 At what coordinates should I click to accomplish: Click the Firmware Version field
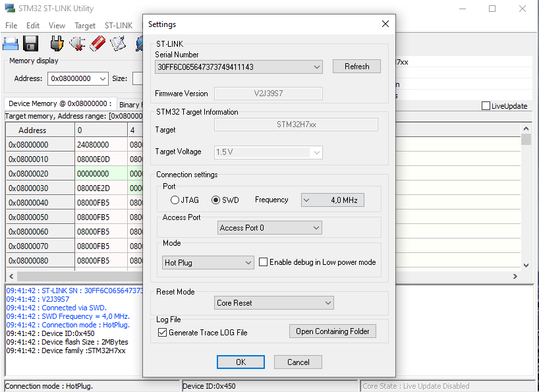pyautogui.click(x=268, y=94)
